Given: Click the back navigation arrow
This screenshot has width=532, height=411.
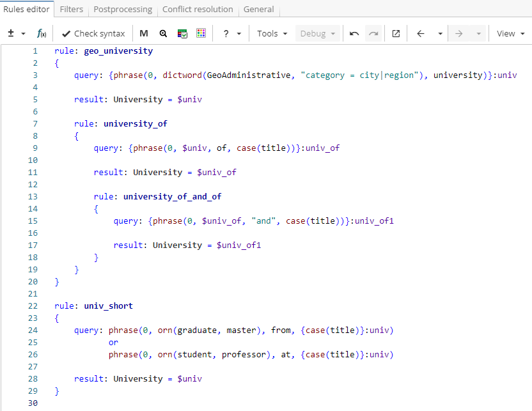Looking at the screenshot, I should [420, 33].
